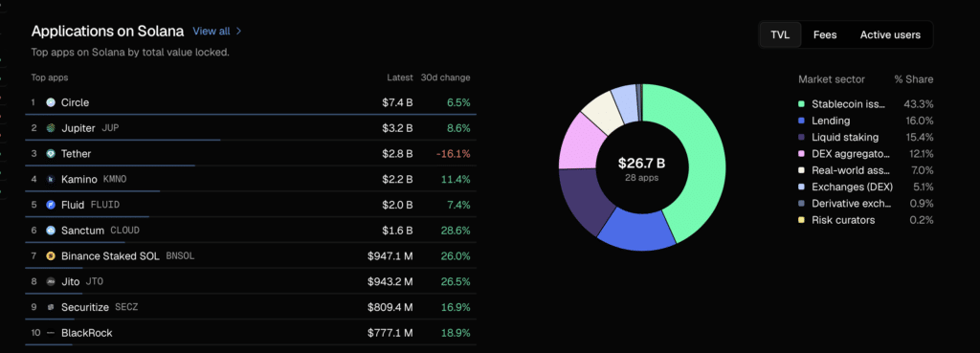This screenshot has height=353, width=980.
Task: Click the Sanctum logo icon
Action: click(51, 231)
